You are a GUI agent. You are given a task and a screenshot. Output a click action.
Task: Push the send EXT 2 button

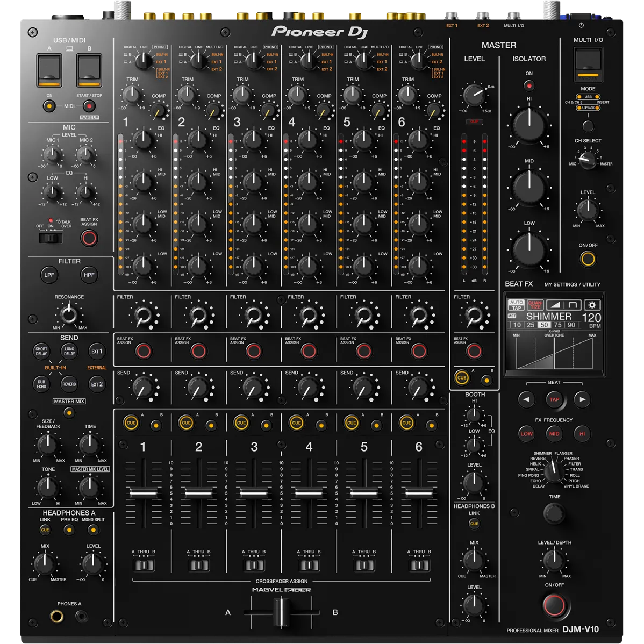click(97, 384)
